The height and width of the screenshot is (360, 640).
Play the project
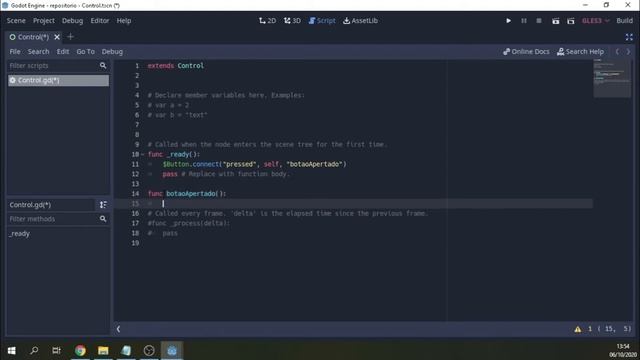(x=508, y=20)
